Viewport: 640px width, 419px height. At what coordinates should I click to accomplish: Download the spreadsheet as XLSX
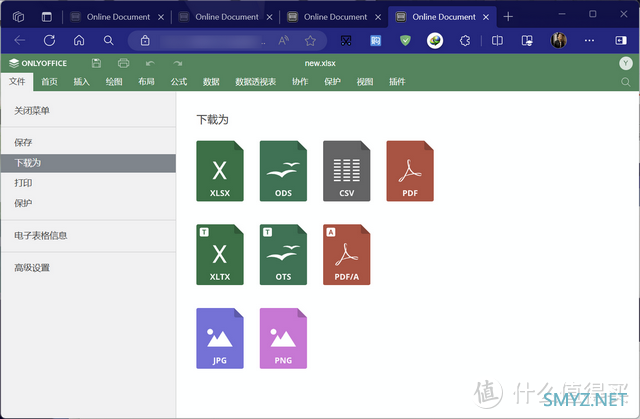click(220, 171)
